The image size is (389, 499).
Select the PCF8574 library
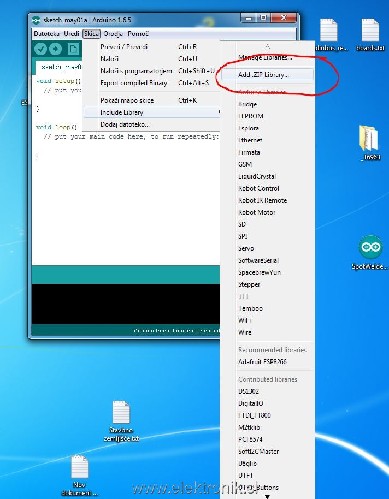pyautogui.click(x=250, y=439)
